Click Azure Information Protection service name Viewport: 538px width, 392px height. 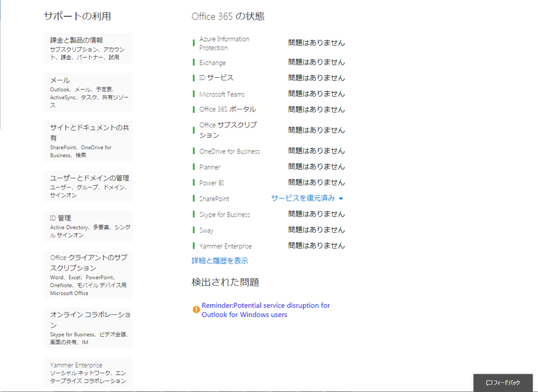224,43
